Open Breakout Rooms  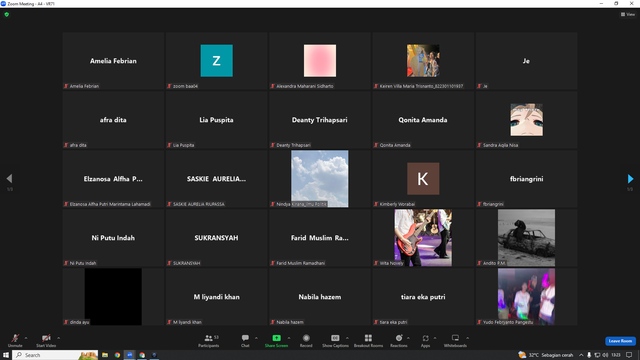368,340
